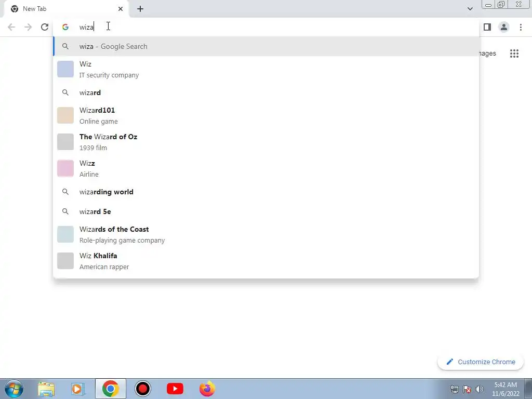Choose 'wiza - Google Search' suggestion
This screenshot has height=399, width=532.
coord(266,46)
